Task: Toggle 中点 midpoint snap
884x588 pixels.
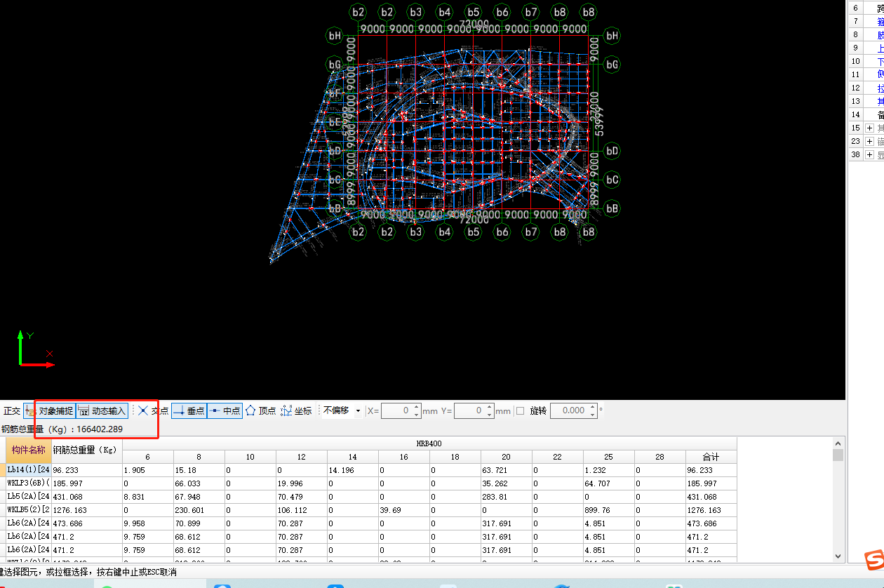Action: click(225, 411)
